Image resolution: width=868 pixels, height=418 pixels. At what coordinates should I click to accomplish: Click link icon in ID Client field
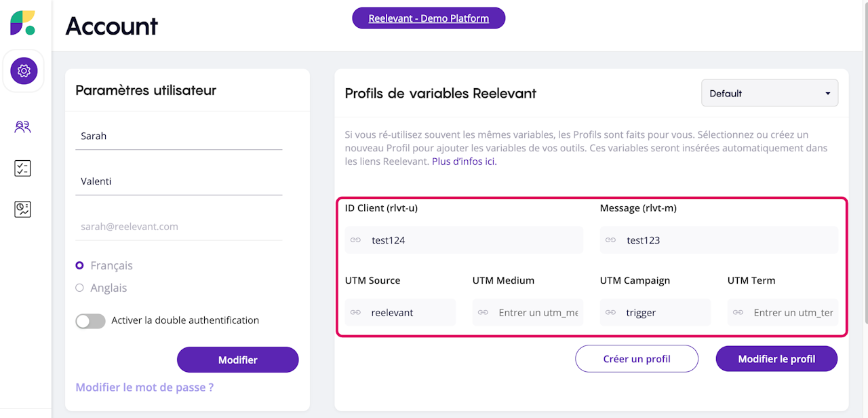point(355,240)
